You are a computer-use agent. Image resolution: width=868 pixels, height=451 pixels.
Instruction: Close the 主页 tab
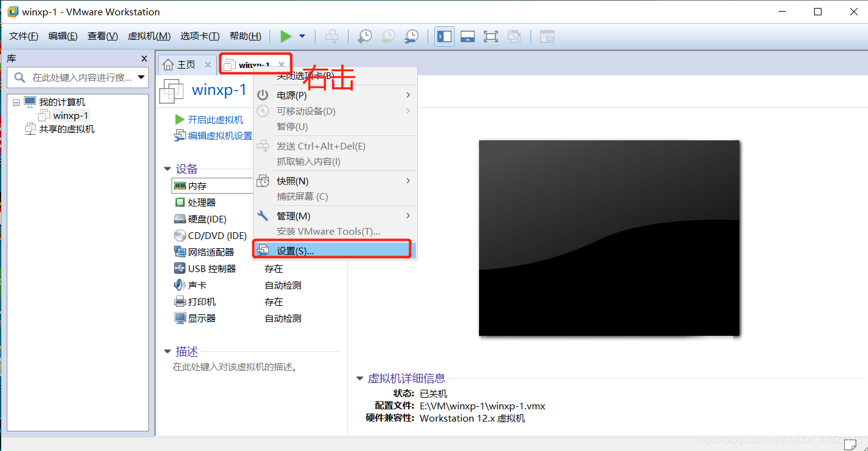pos(208,64)
